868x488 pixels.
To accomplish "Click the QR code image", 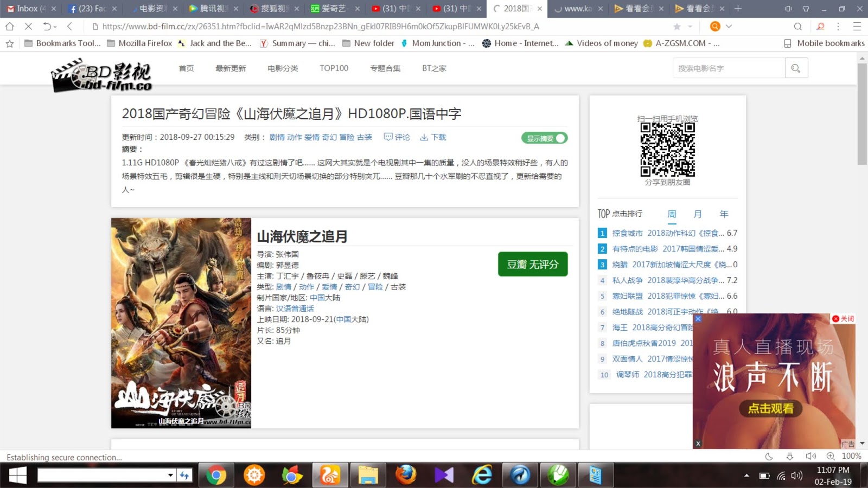I will 668,150.
